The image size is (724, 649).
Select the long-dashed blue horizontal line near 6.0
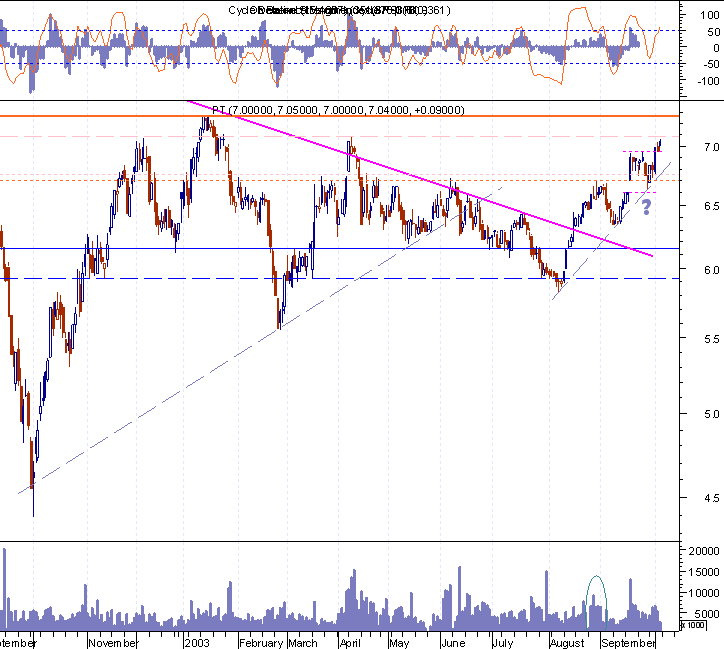point(339,278)
